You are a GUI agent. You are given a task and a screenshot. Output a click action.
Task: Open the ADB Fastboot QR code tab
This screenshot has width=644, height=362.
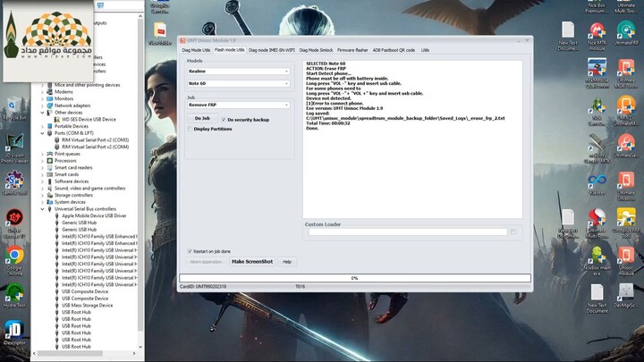394,50
